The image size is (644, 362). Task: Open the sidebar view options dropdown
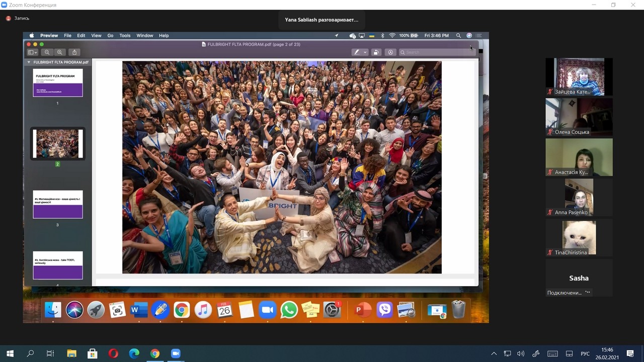[33, 52]
